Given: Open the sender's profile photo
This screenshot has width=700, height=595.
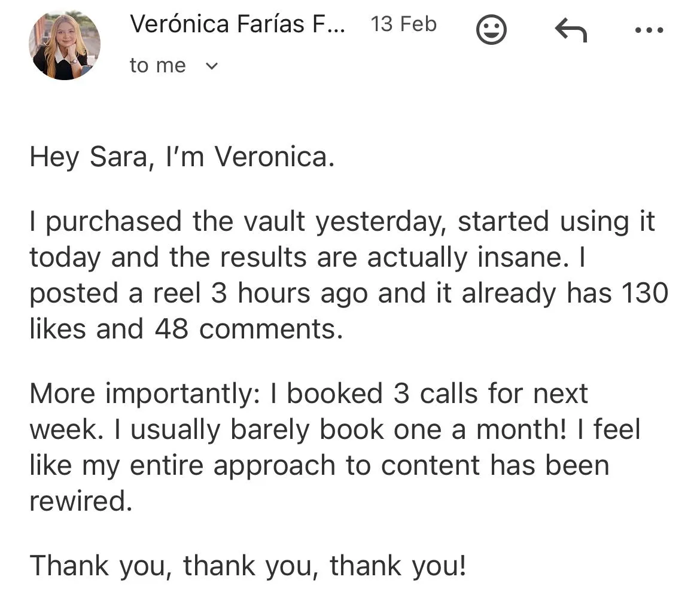Looking at the screenshot, I should click(64, 45).
